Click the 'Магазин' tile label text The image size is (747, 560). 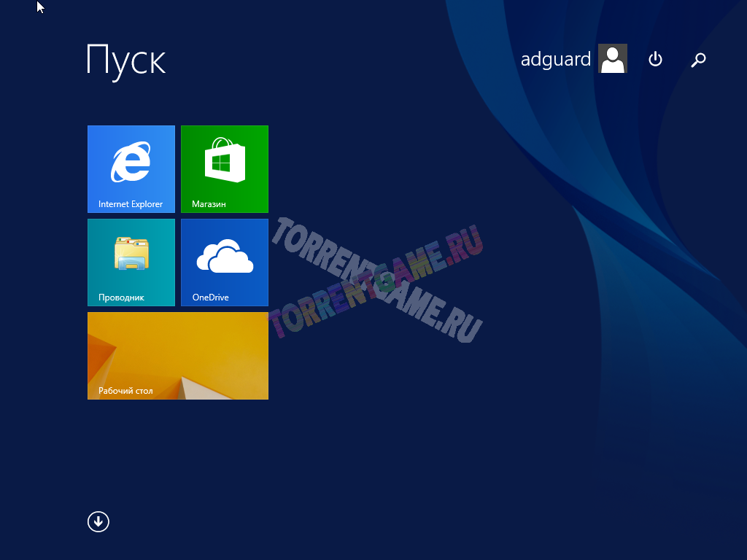pos(209,204)
